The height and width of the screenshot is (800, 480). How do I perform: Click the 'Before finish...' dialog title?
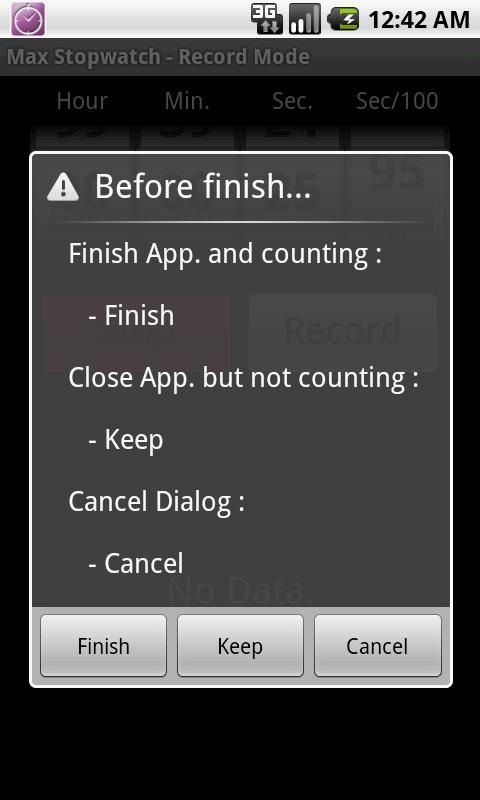(x=203, y=186)
